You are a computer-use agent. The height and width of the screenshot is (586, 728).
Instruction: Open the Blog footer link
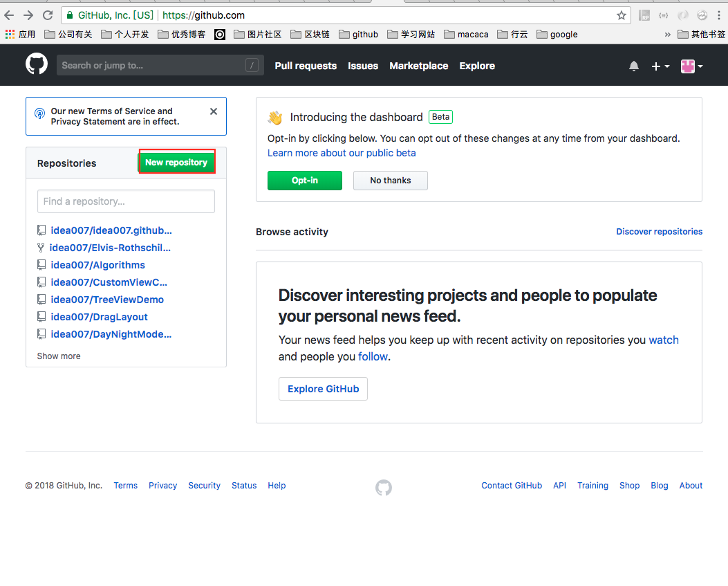tap(660, 485)
